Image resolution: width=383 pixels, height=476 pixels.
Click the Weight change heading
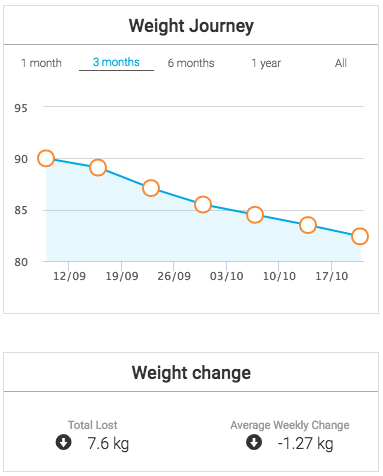(x=191, y=373)
